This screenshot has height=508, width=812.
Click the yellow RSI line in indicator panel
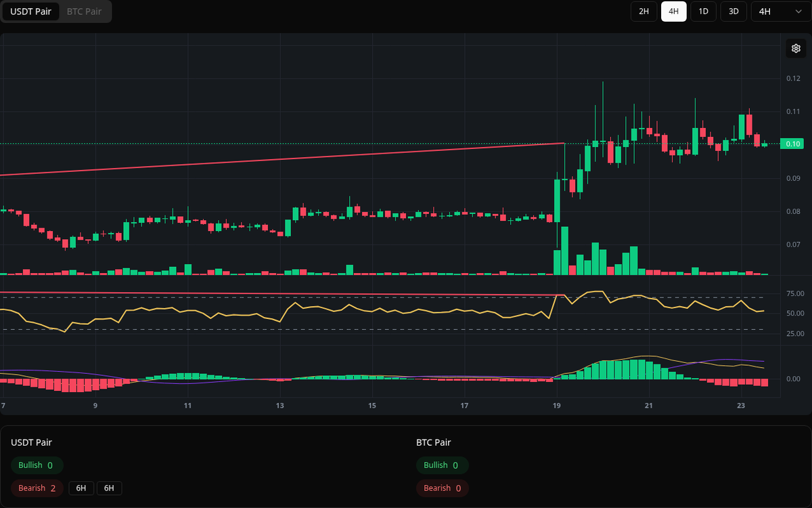point(372,312)
